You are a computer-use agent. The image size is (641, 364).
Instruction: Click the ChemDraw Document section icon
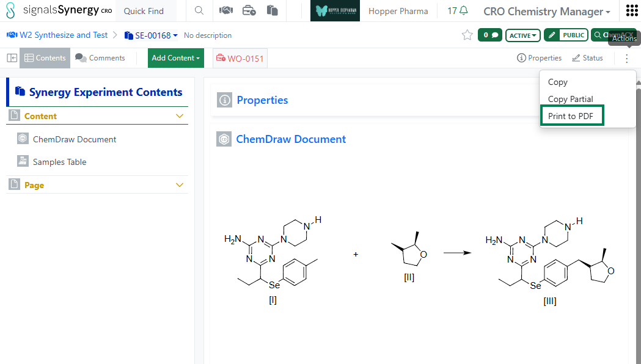pyautogui.click(x=224, y=139)
